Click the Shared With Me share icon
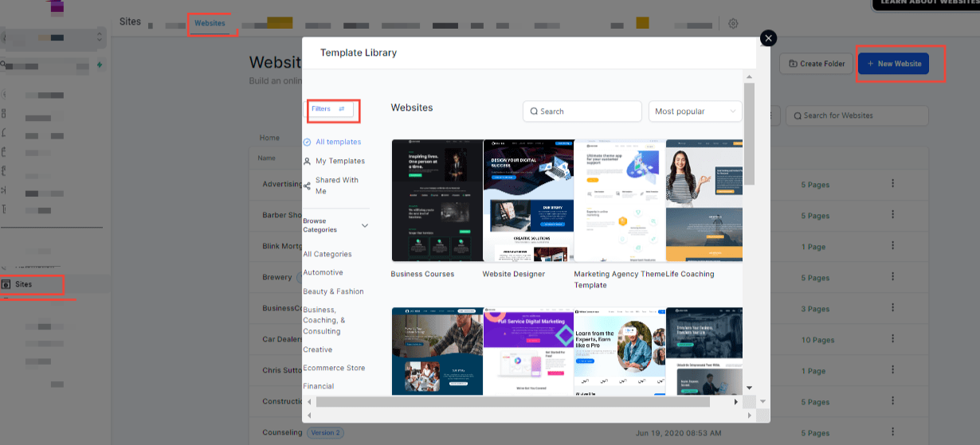The width and height of the screenshot is (980, 445). [x=308, y=185]
